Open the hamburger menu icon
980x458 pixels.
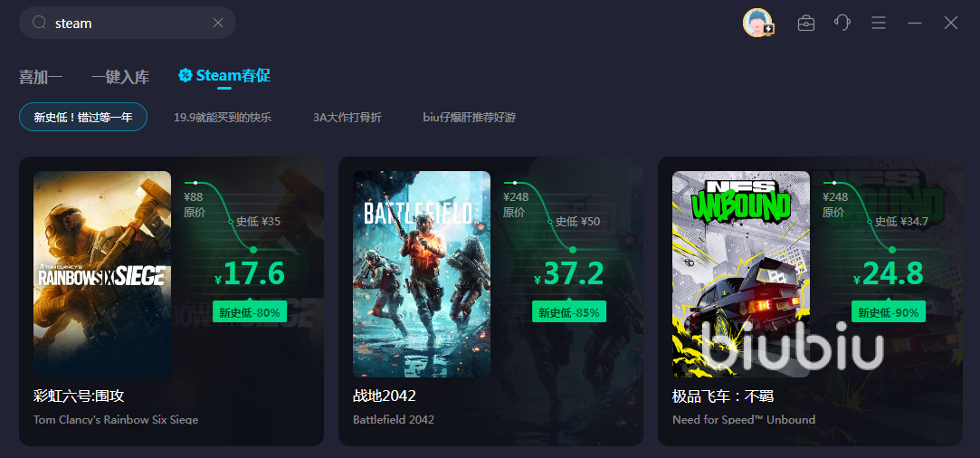[x=879, y=24]
